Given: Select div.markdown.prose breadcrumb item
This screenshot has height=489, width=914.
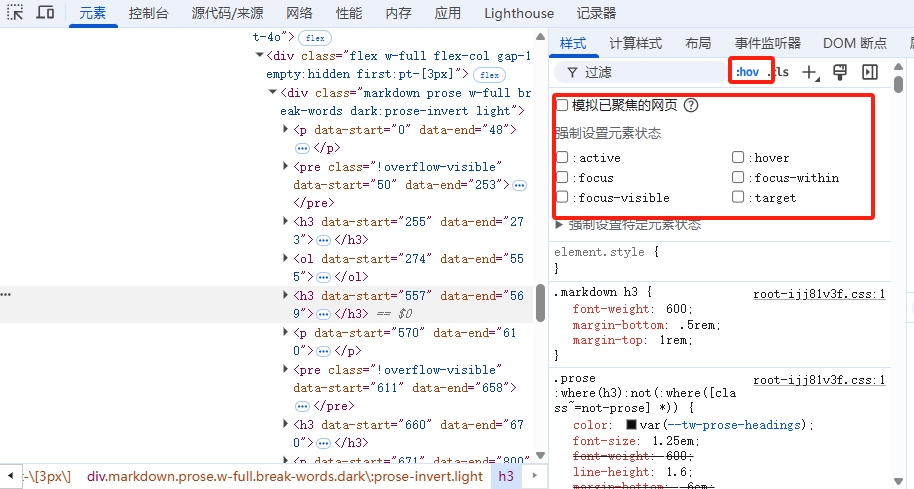Looking at the screenshot, I should tap(284, 476).
